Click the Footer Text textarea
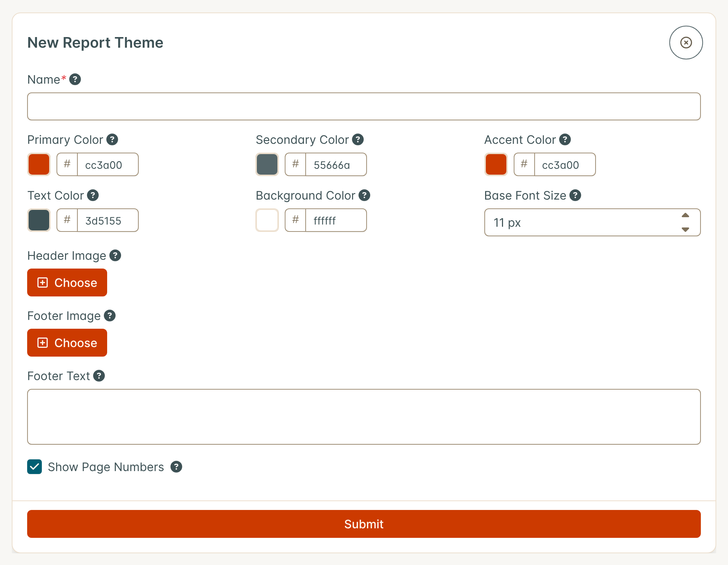The image size is (728, 565). (364, 417)
